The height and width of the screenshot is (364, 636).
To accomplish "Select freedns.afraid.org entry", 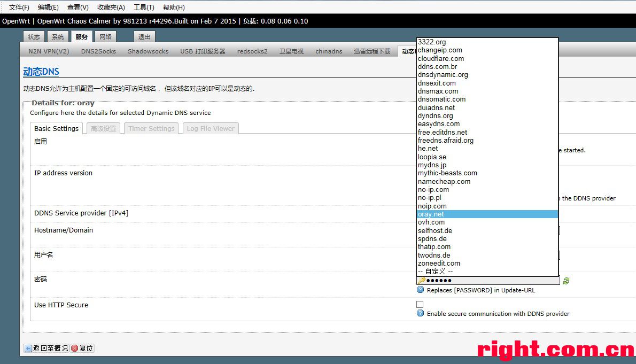I will point(487,141).
